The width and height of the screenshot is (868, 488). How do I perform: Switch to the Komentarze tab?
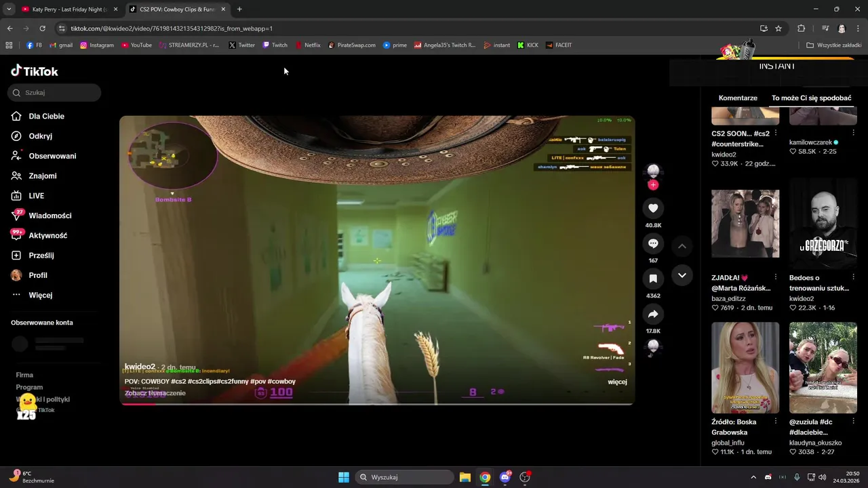coord(738,98)
